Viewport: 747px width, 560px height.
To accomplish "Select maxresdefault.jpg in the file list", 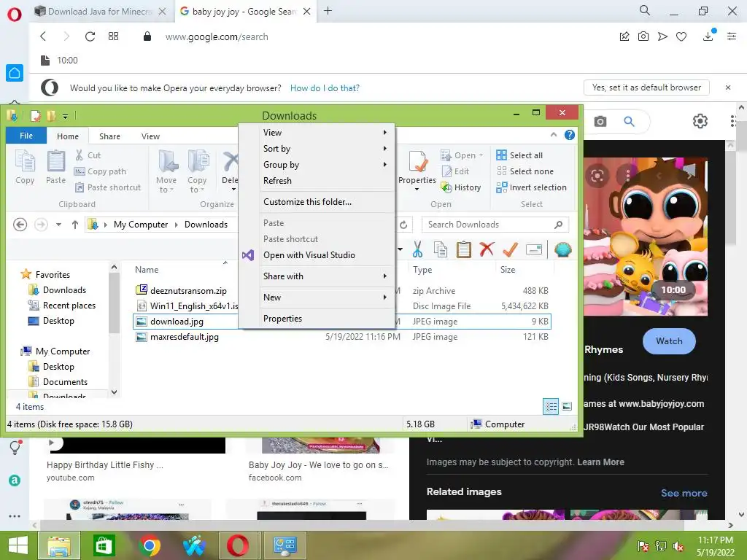I will click(x=185, y=337).
